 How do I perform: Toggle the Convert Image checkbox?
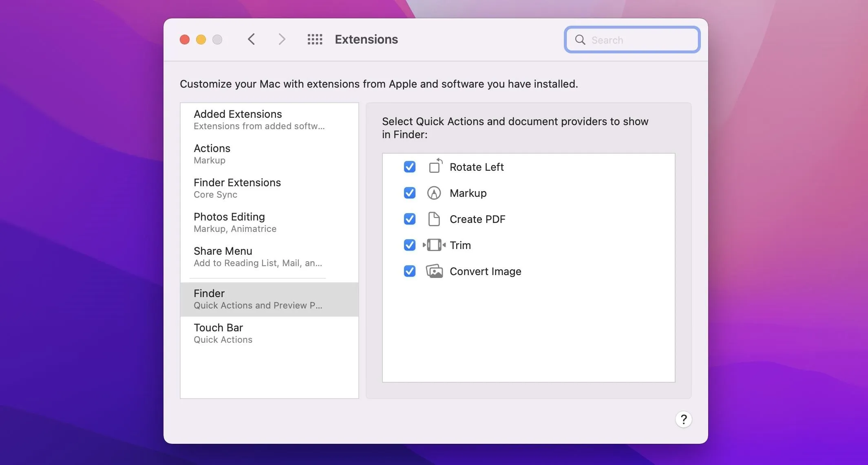click(409, 271)
